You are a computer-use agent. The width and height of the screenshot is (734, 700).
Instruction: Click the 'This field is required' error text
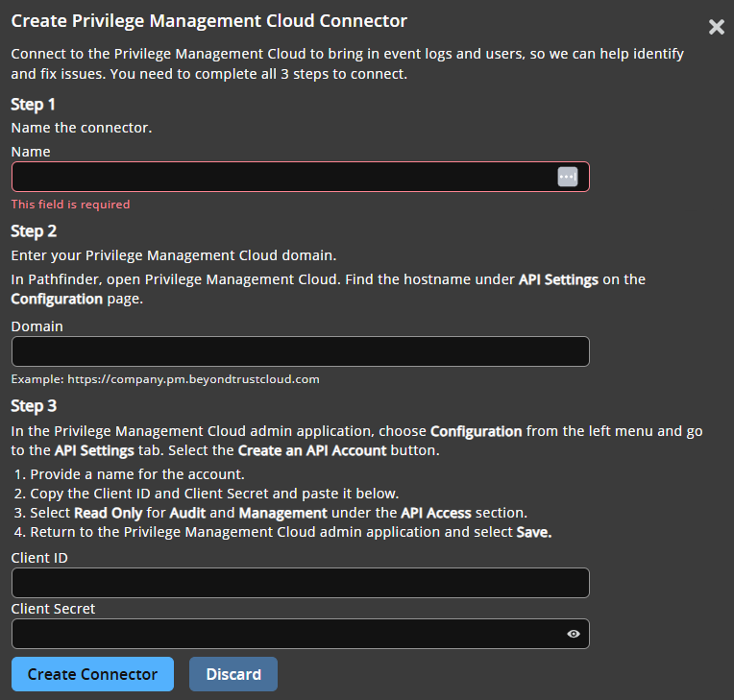tap(71, 205)
